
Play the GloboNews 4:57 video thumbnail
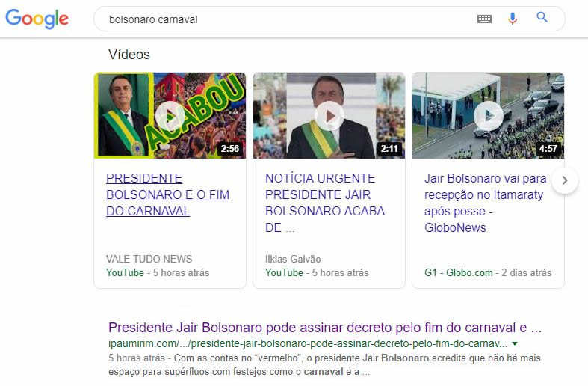click(488, 115)
